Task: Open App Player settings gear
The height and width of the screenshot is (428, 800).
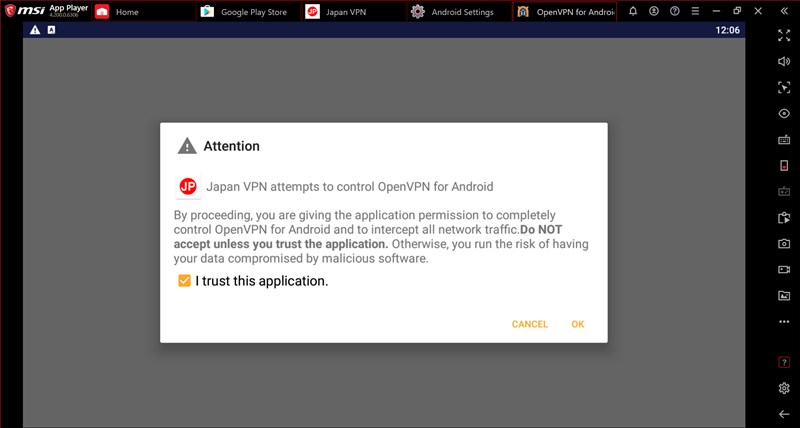Action: (784, 388)
